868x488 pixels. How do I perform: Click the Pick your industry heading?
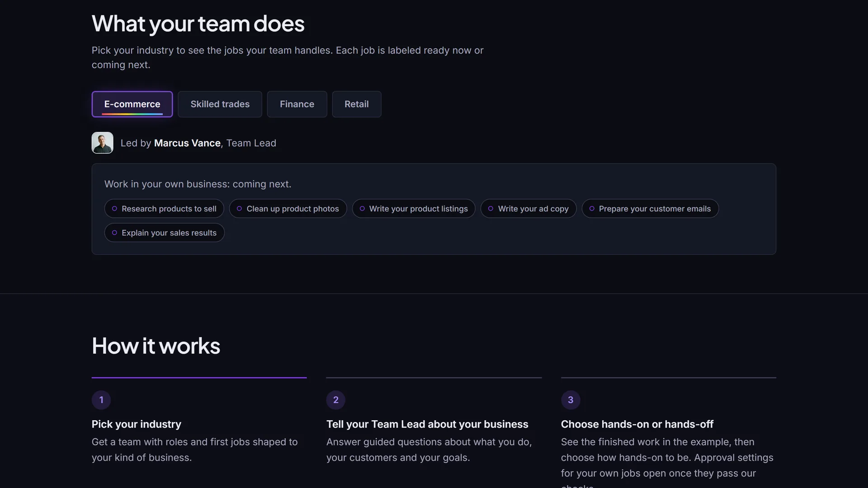point(137,424)
